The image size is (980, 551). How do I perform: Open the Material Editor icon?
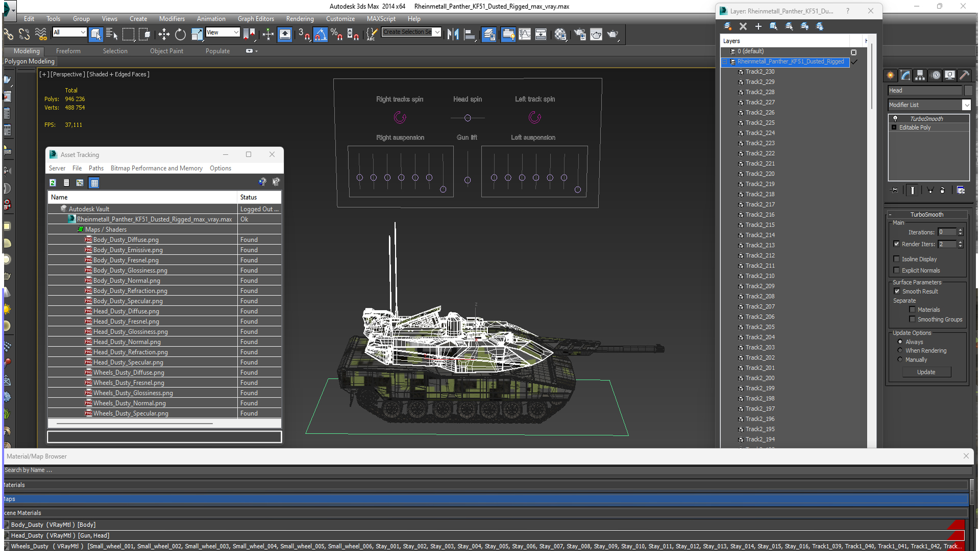(560, 34)
